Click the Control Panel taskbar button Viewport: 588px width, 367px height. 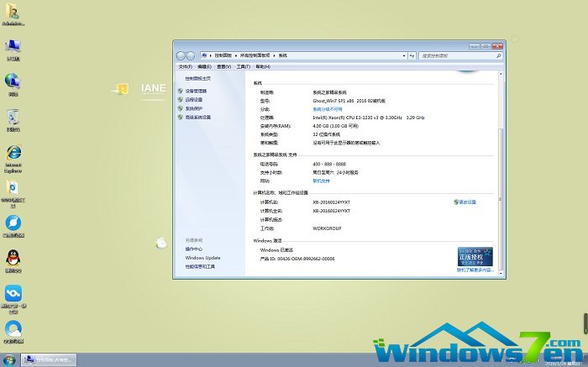[x=50, y=359]
